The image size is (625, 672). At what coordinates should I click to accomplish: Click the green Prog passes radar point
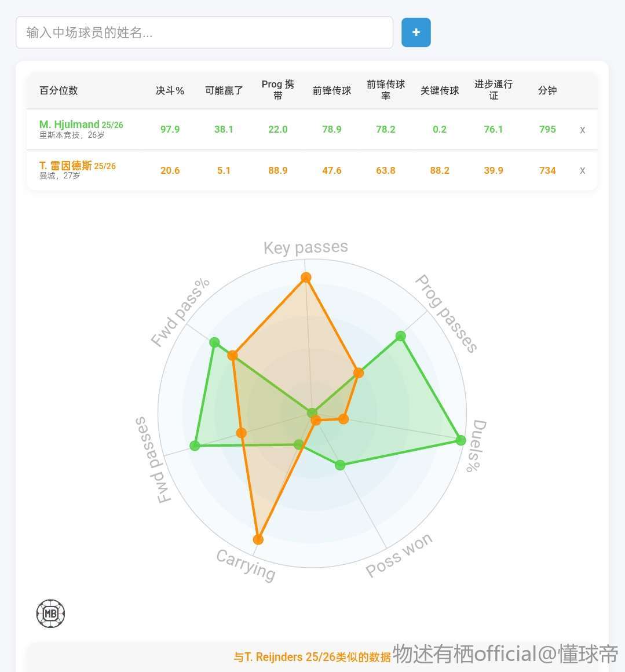pyautogui.click(x=400, y=336)
